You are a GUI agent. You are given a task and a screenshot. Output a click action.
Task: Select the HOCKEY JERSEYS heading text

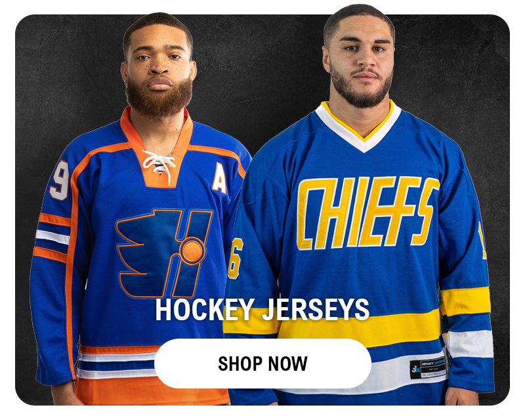pos(262,310)
